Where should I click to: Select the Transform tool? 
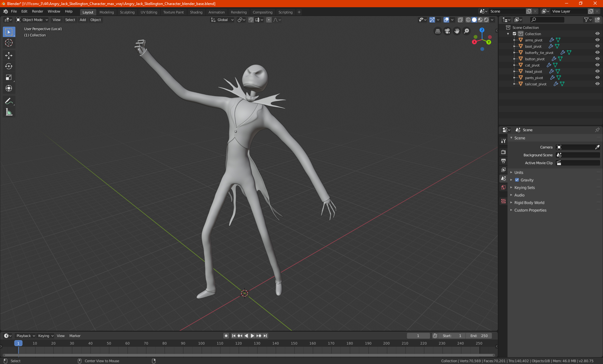9,88
